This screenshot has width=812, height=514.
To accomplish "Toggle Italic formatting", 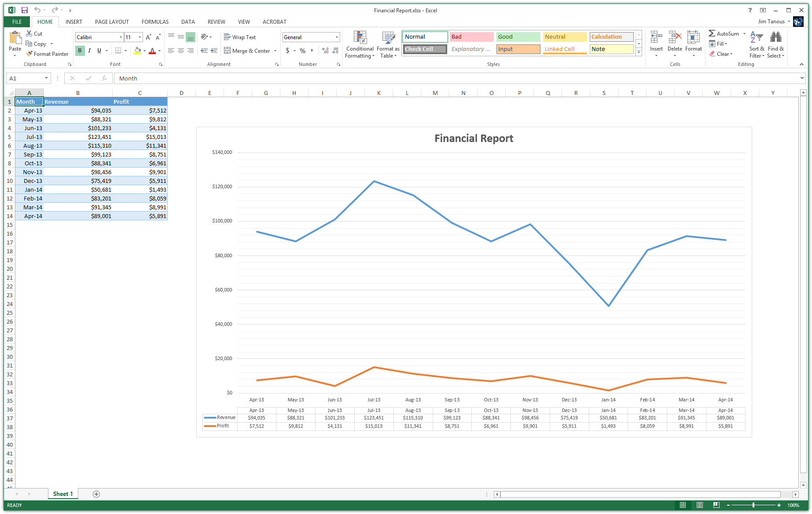I will pos(89,51).
